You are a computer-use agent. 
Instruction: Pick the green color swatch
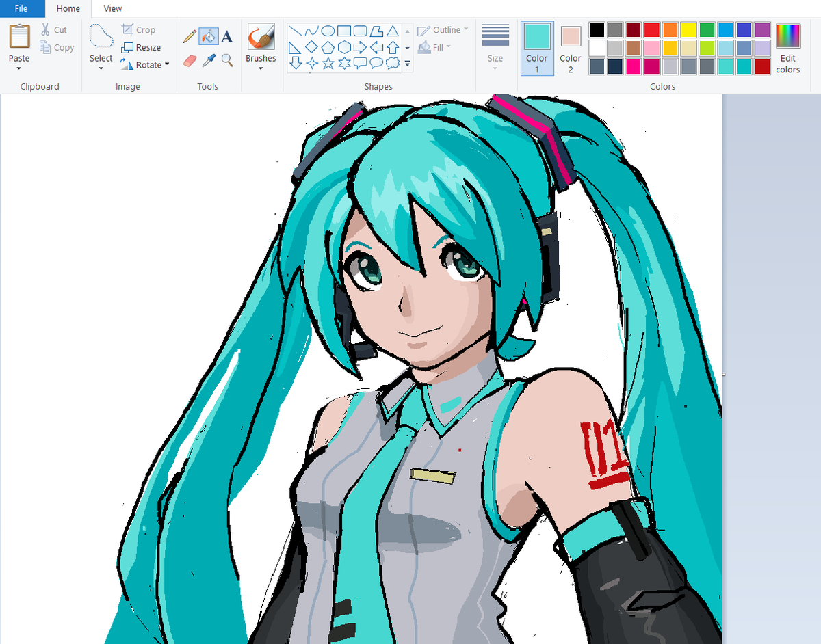click(x=707, y=30)
